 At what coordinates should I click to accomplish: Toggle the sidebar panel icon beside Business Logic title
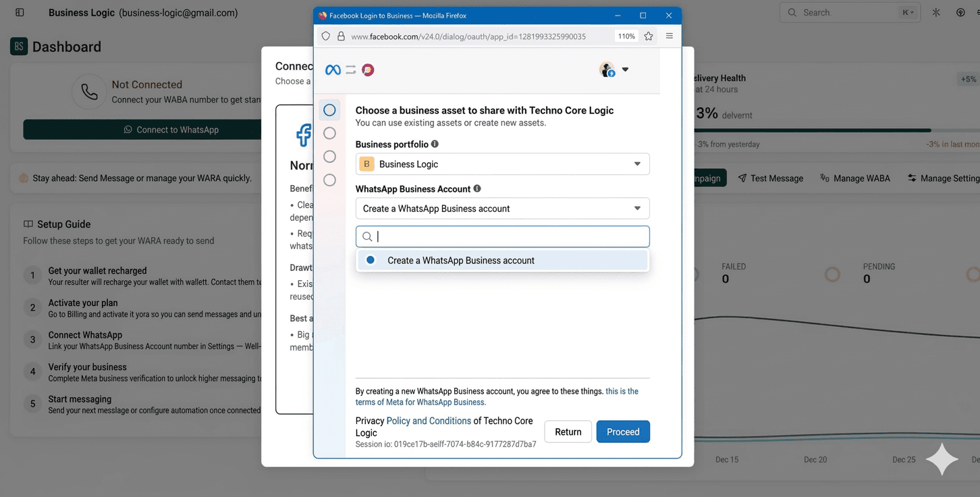point(20,13)
